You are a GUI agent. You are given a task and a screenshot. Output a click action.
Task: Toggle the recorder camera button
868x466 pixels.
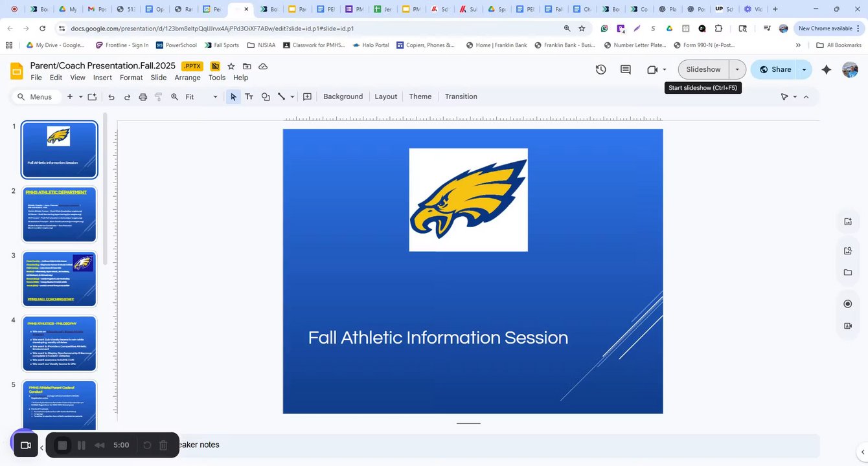point(26,445)
